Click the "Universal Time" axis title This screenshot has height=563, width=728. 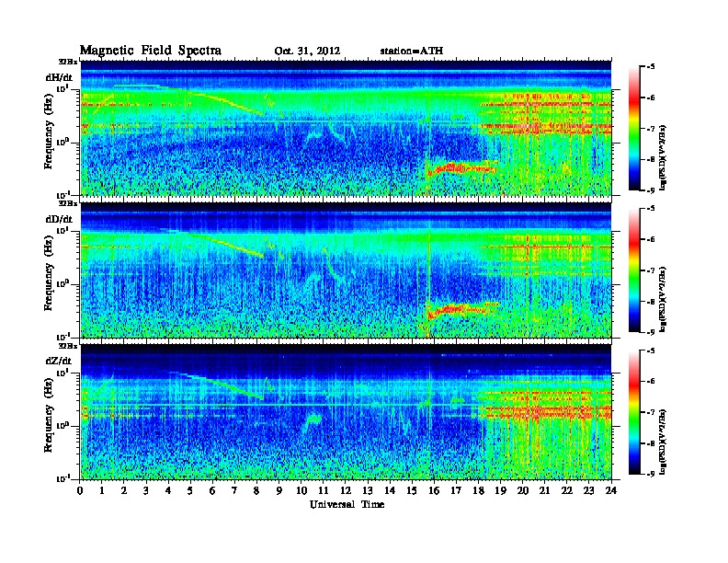(x=347, y=504)
